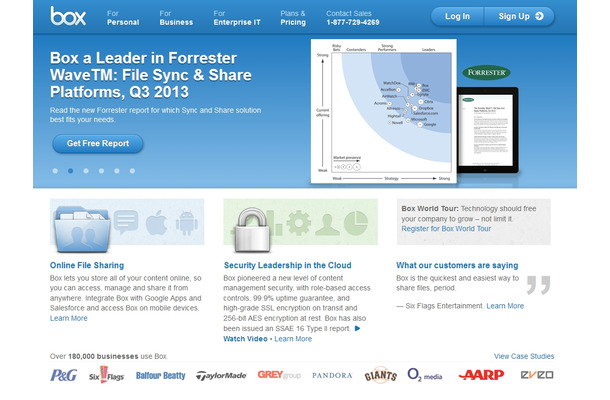Viewport: 610px width, 400px height.
Task: Select the third carousel dot
Action: coord(86,171)
